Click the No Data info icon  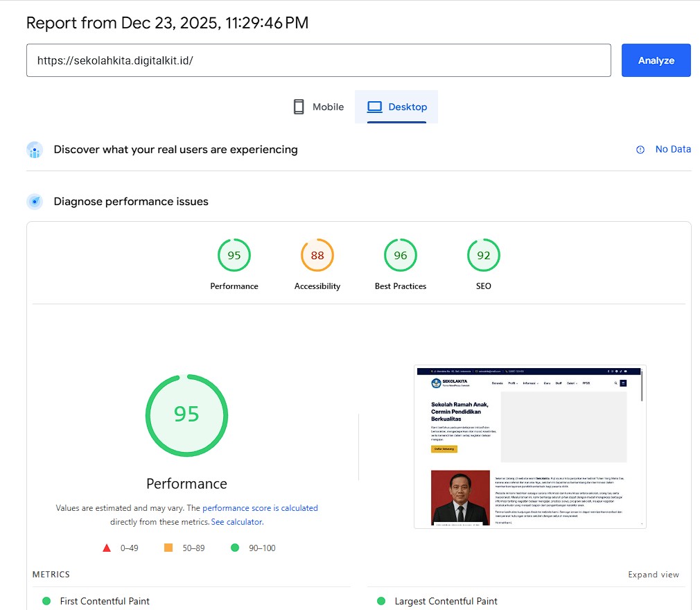[640, 150]
